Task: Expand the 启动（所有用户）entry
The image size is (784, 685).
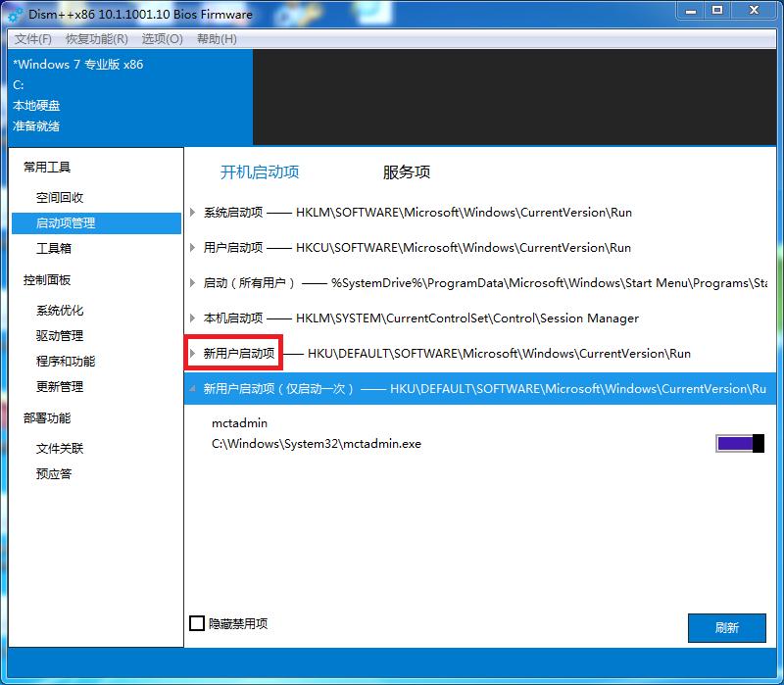Action: tap(194, 283)
